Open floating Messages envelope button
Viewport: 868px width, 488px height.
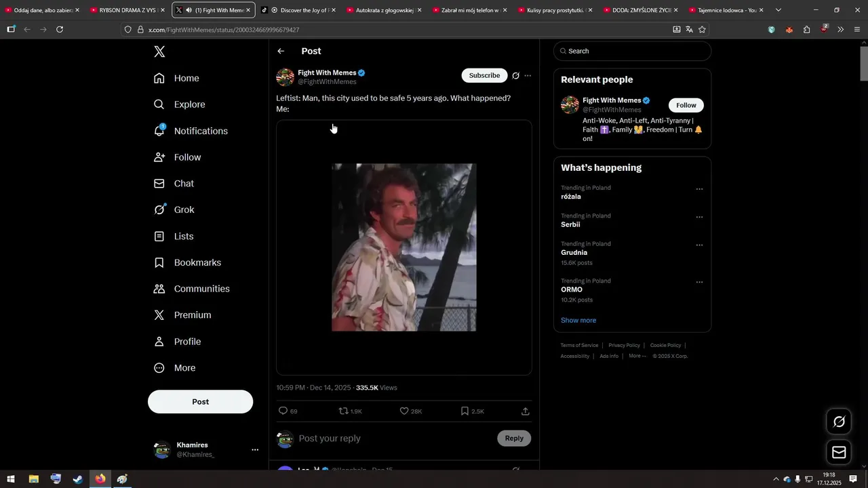pyautogui.click(x=839, y=452)
